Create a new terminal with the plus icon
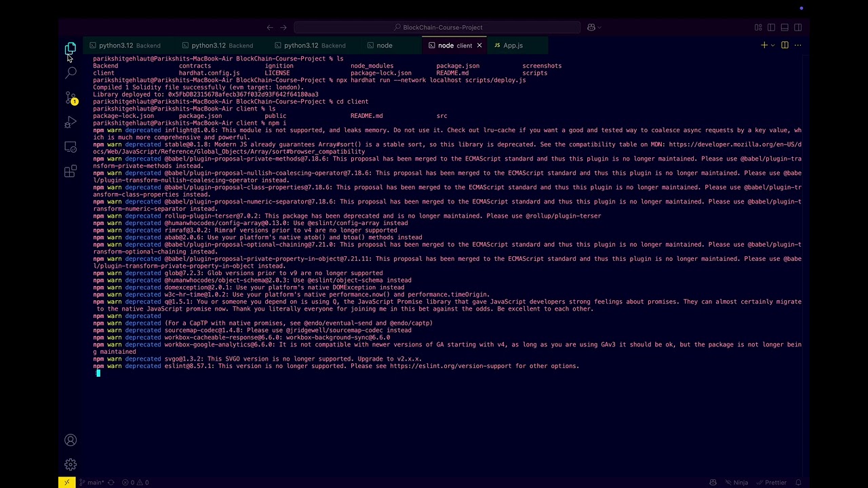 pyautogui.click(x=764, y=45)
